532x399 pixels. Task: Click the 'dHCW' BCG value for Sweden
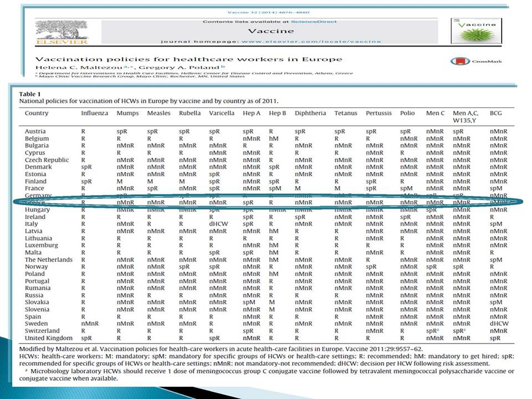tap(499, 324)
